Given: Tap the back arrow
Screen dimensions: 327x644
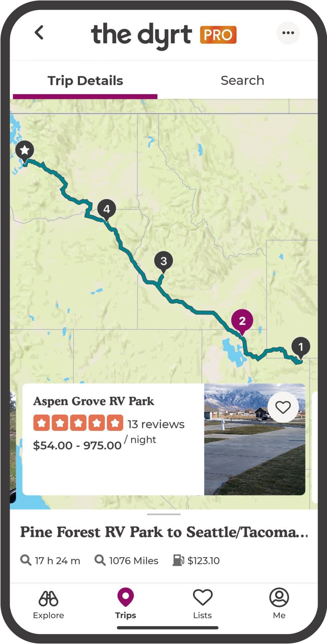Looking at the screenshot, I should pyautogui.click(x=39, y=33).
